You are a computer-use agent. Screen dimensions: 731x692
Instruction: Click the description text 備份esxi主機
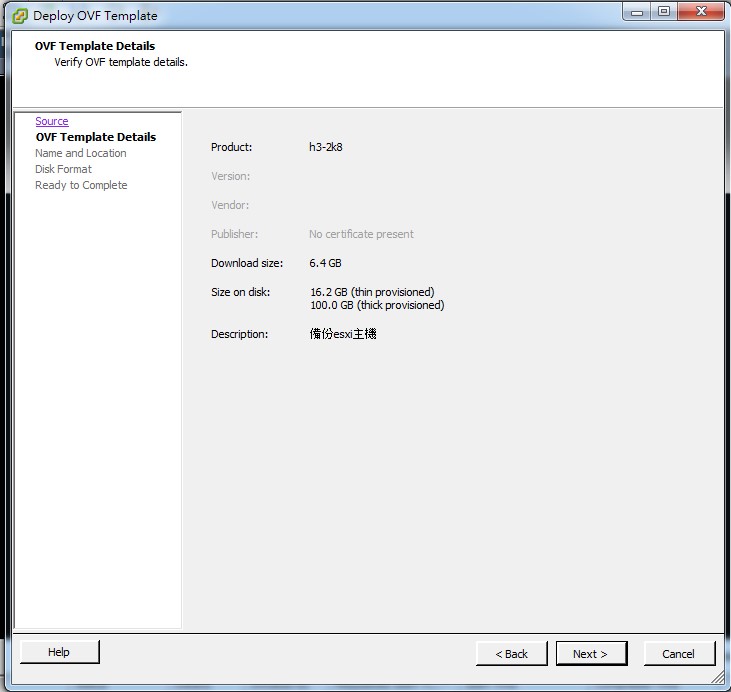[343, 334]
